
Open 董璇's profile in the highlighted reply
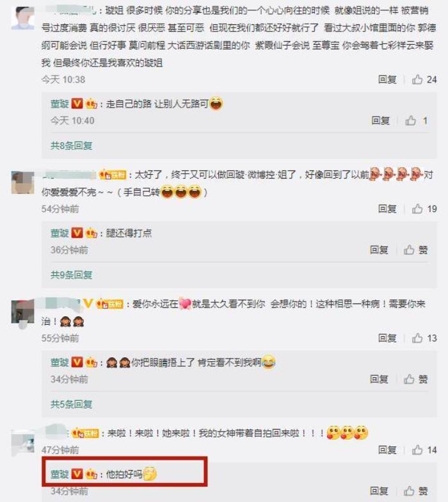60,474
